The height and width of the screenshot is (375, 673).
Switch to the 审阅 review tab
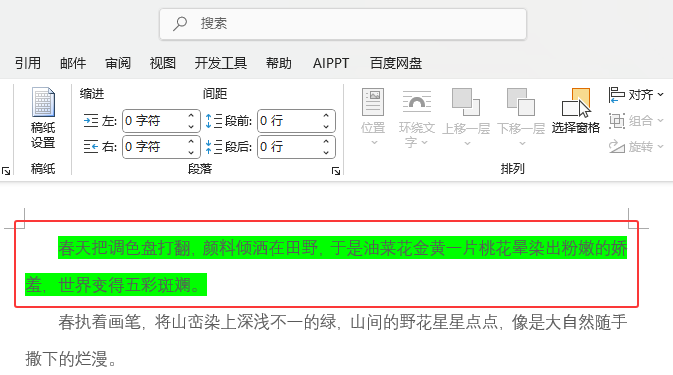pyautogui.click(x=118, y=63)
